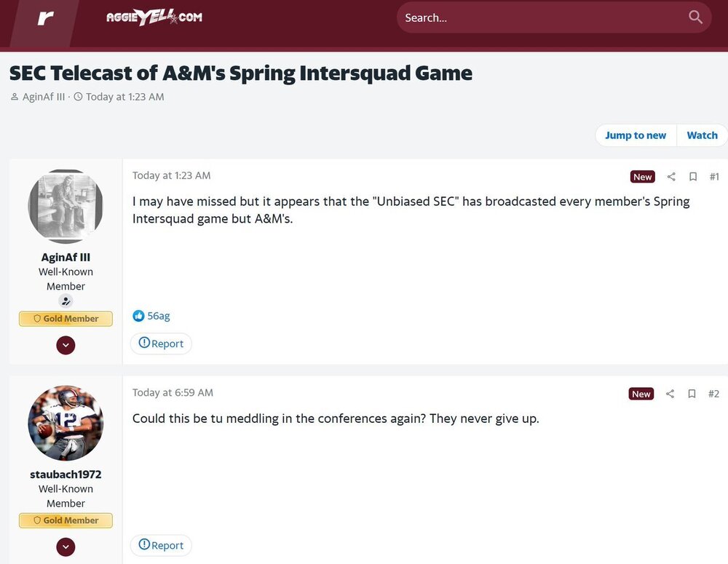Bookmark the staubach1972 post
The image size is (728, 564).
[692, 394]
